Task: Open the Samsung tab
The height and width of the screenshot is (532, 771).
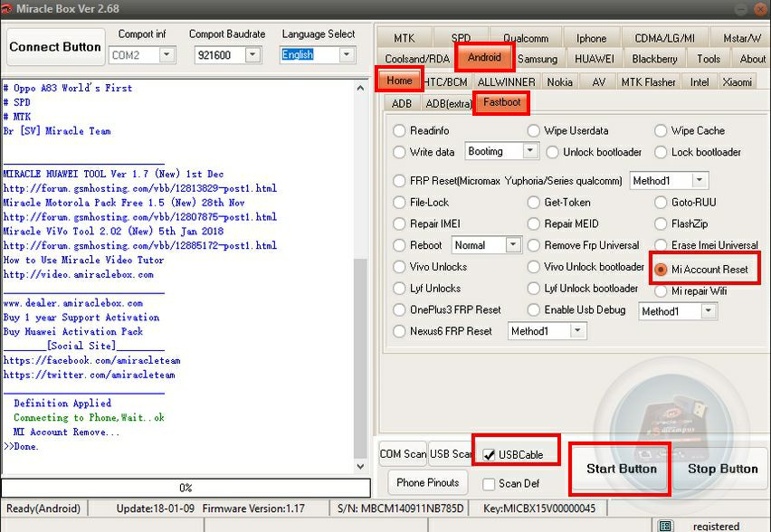Action: coord(538,59)
